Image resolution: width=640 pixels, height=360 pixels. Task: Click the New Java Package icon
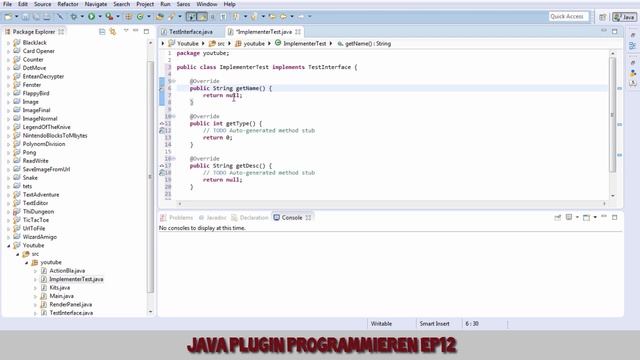[129, 17]
